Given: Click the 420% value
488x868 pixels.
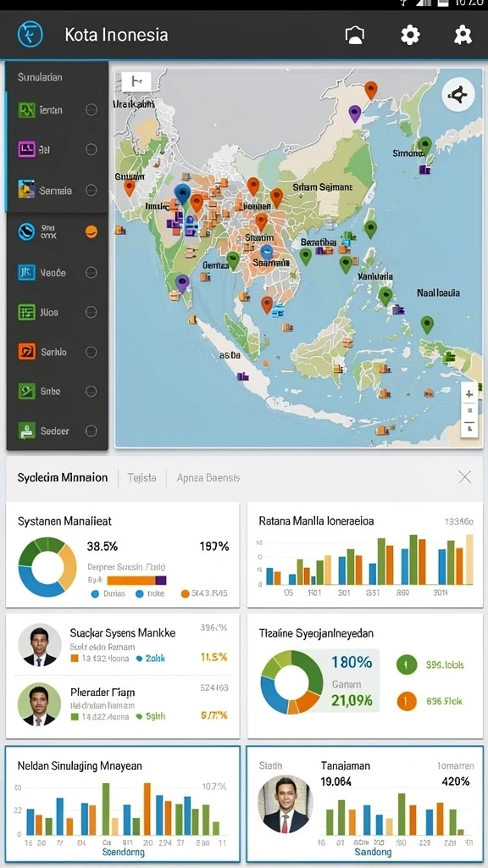Looking at the screenshot, I should coord(456,781).
